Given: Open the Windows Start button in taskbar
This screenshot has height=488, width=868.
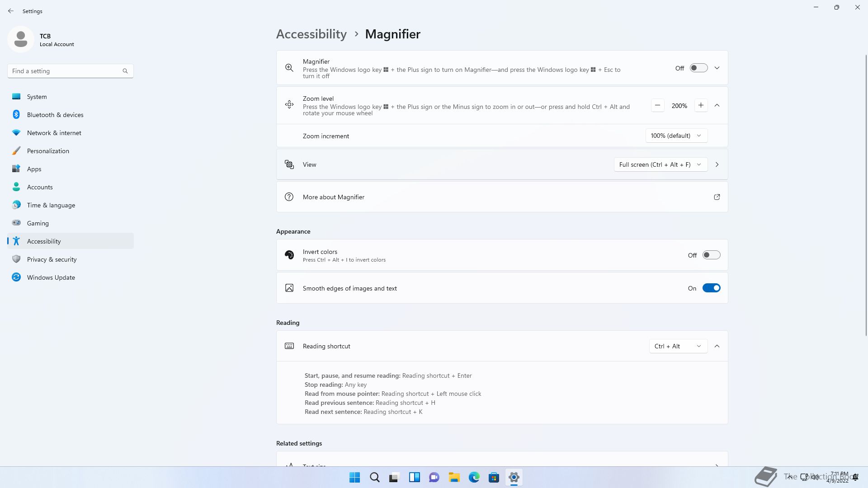Looking at the screenshot, I should (x=355, y=477).
